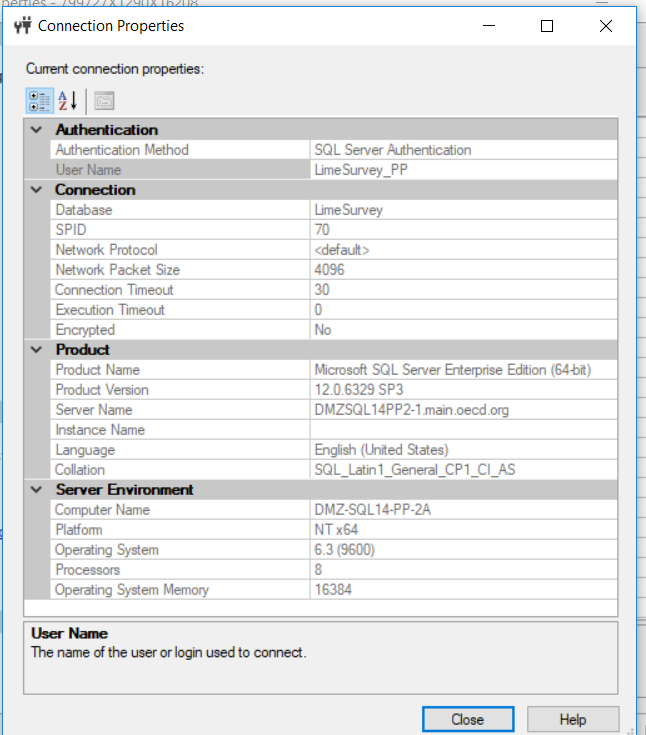This screenshot has width=646, height=735.
Task: Collapse the Authentication category
Action: [37, 130]
